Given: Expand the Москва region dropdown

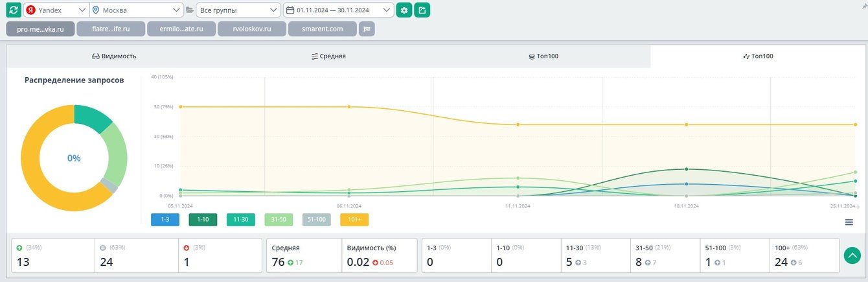Looking at the screenshot, I should tap(137, 10).
